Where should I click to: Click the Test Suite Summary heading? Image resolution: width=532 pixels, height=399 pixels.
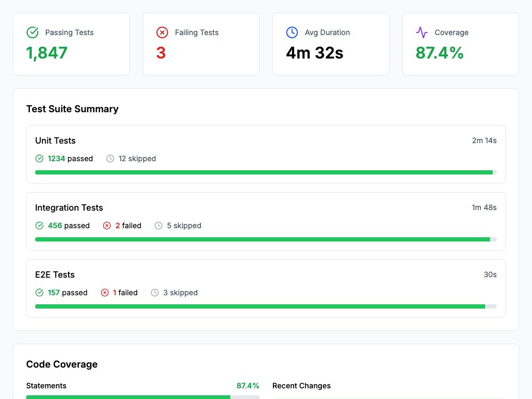72,109
